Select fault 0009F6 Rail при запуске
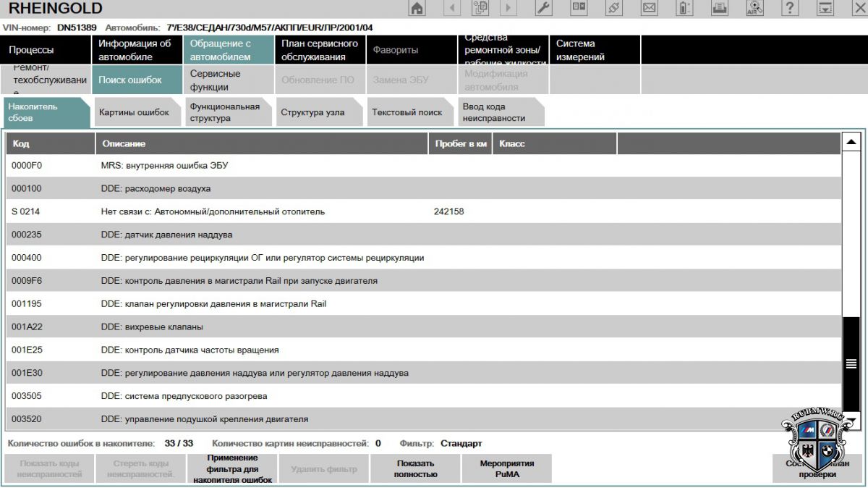The image size is (868, 488). pos(424,281)
